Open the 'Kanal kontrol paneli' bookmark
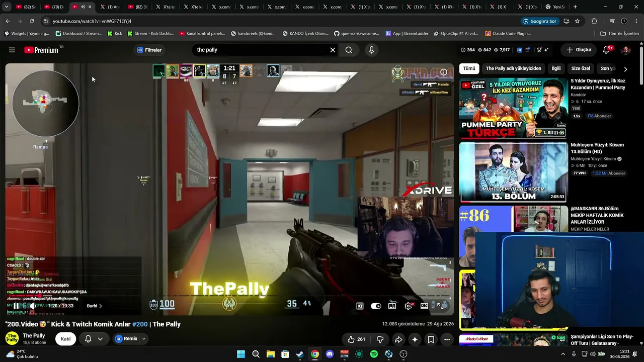This screenshot has height=362, width=644. pyautogui.click(x=202, y=34)
